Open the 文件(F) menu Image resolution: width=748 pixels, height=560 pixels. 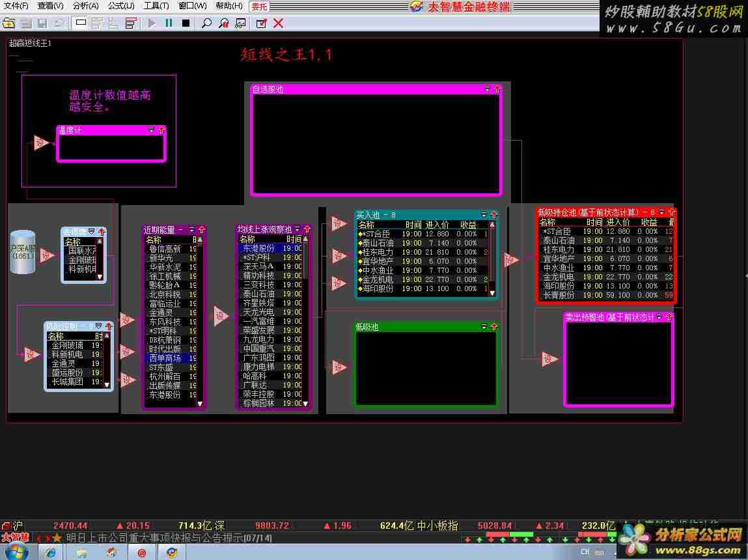coord(16,6)
